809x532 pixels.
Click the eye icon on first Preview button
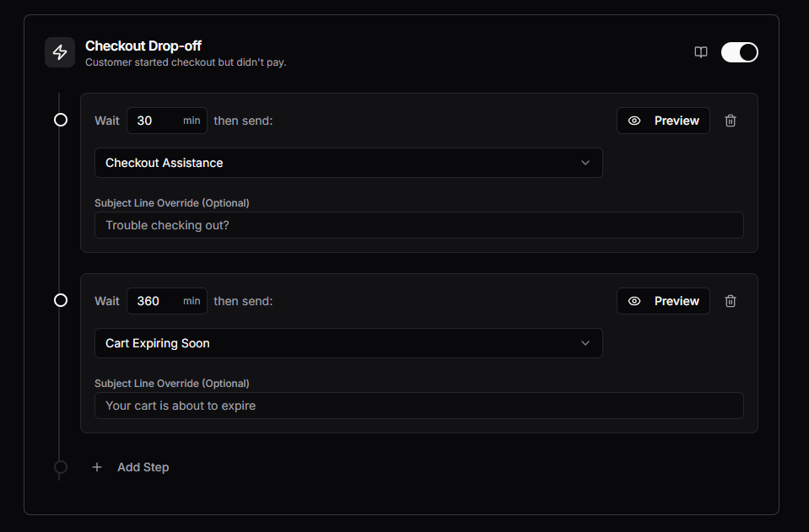[634, 120]
